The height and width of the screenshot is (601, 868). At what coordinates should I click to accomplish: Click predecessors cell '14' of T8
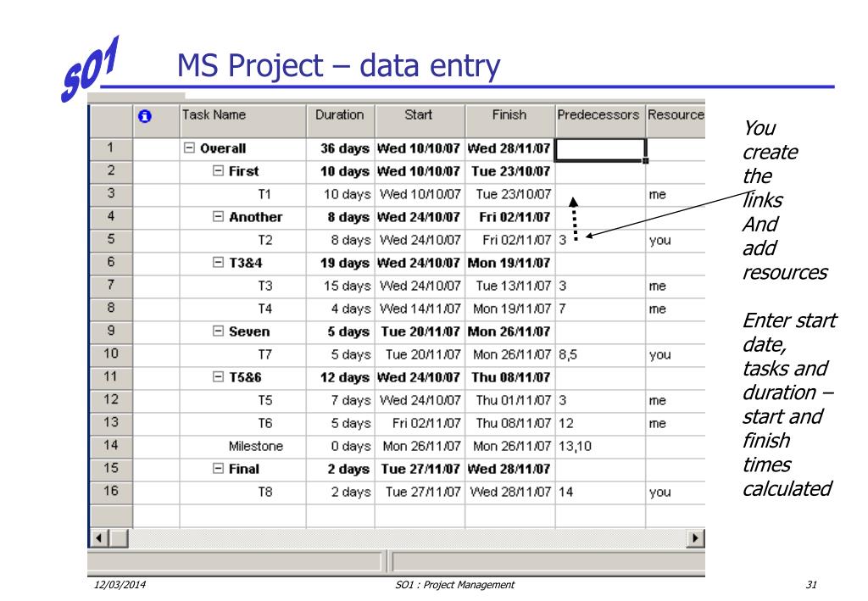pyautogui.click(x=600, y=492)
